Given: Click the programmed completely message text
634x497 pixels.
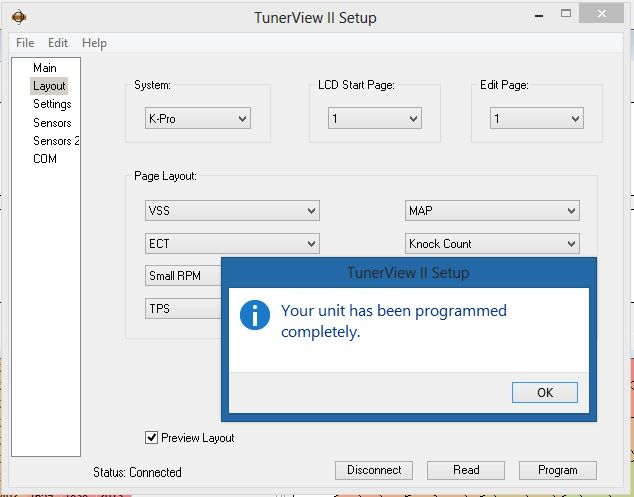Looking at the screenshot, I should 394,321.
